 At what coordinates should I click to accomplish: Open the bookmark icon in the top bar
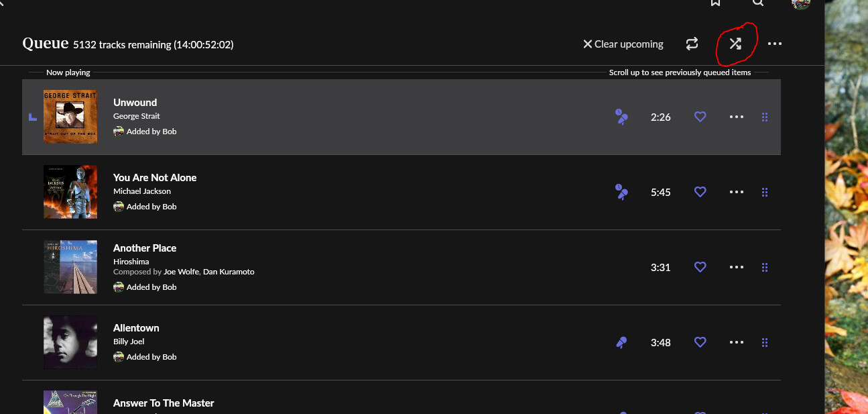point(716,3)
